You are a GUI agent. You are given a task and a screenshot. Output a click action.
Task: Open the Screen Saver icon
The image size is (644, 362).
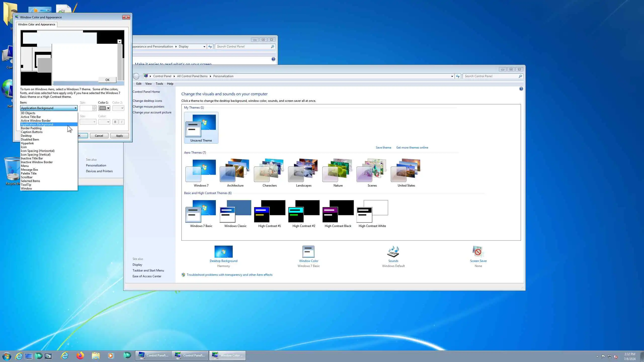478,252
